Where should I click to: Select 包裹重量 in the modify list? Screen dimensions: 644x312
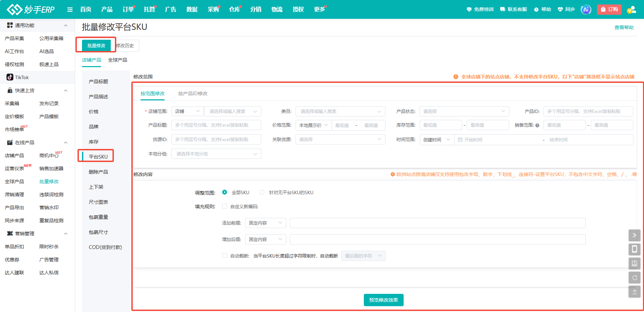point(98,217)
